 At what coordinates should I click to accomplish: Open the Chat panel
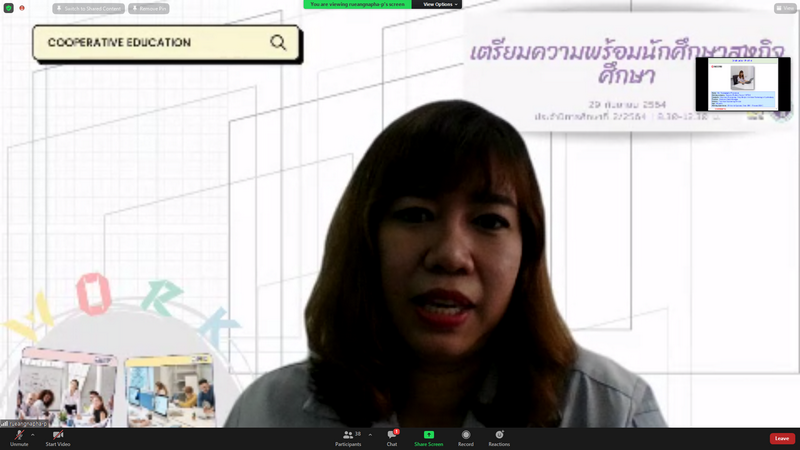(x=392, y=437)
